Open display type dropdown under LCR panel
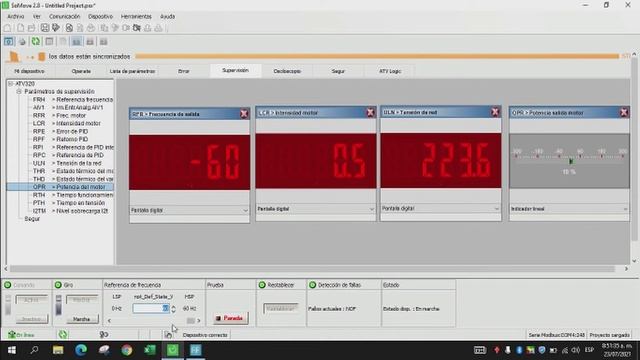This screenshot has width=640, height=360. [316, 209]
